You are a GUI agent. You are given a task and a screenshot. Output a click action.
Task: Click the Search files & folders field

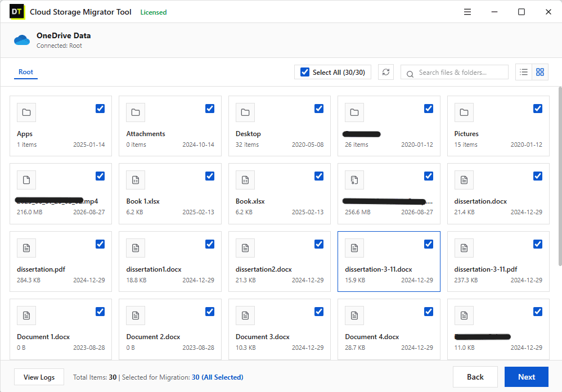pos(455,72)
